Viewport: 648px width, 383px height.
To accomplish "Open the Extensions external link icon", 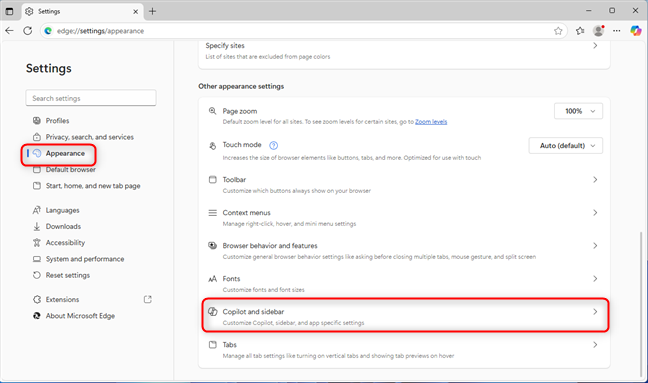I will pyautogui.click(x=148, y=299).
